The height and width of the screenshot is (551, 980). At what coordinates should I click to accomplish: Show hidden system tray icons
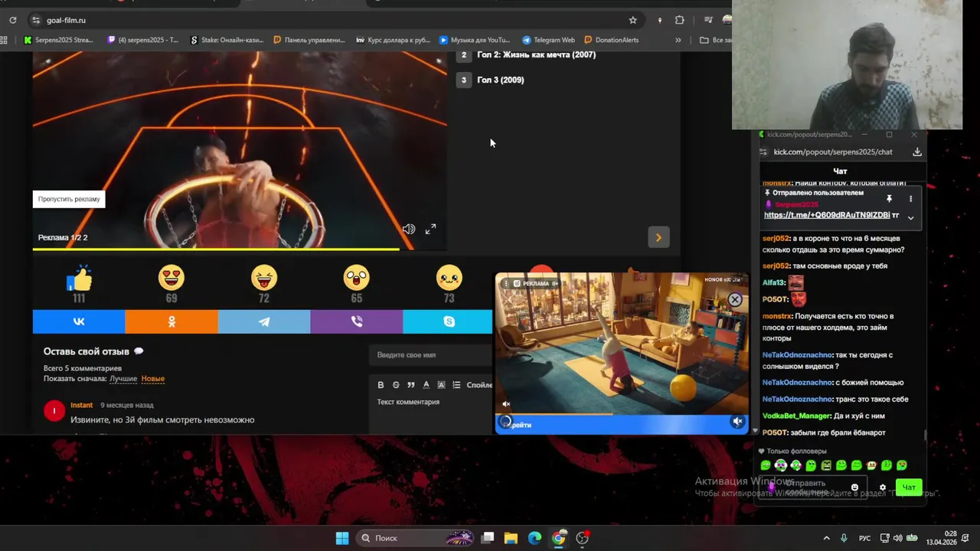(826, 538)
